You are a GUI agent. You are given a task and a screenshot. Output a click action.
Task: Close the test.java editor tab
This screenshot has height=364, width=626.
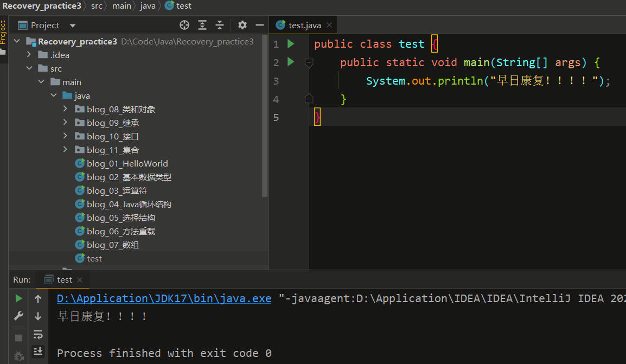point(329,25)
